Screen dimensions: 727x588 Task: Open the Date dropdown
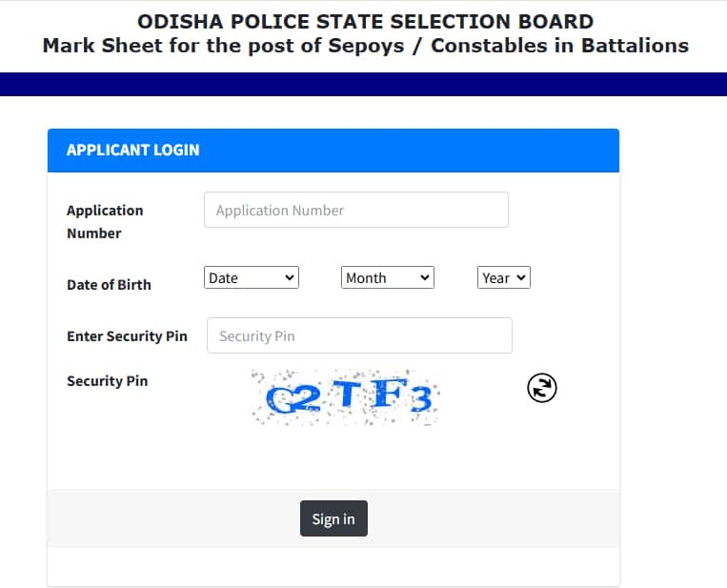pos(252,277)
